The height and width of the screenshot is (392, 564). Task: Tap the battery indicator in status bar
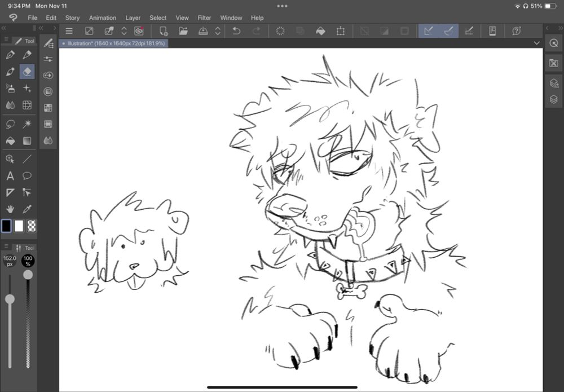pos(550,6)
